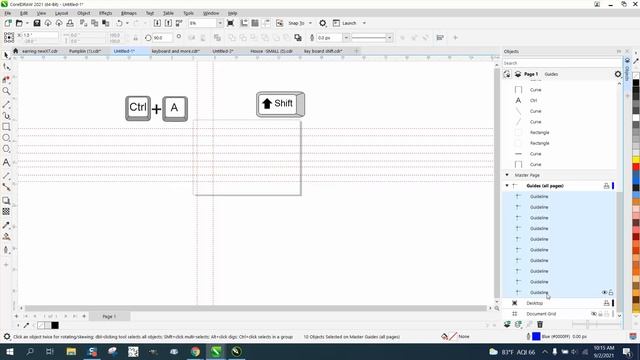The image size is (640, 360).
Task: Toggle lock ratio icon in property bar
Action: pyautogui.click(x=136, y=38)
